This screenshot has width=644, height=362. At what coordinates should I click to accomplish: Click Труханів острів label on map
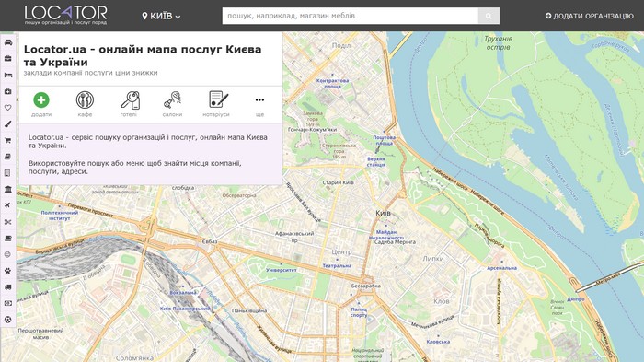coord(499,42)
